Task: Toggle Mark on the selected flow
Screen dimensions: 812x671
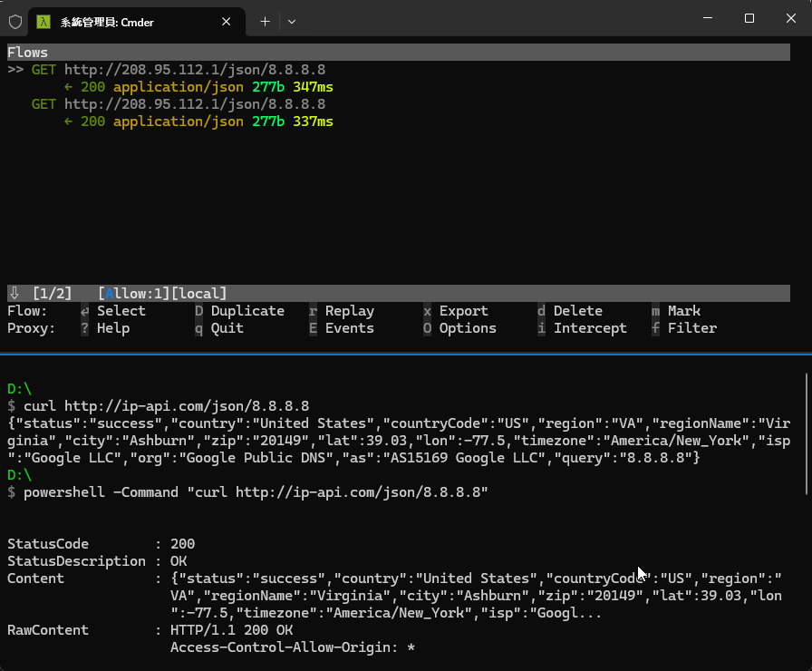Action: pyautogui.click(x=683, y=311)
